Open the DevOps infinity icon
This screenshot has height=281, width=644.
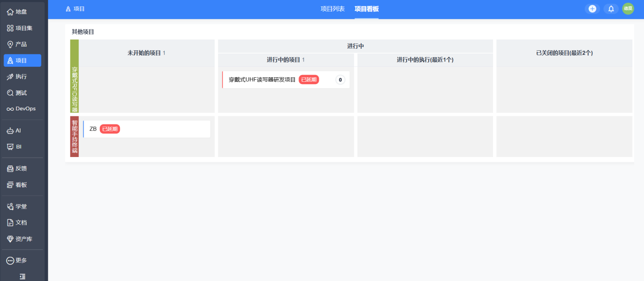pyautogui.click(x=10, y=109)
